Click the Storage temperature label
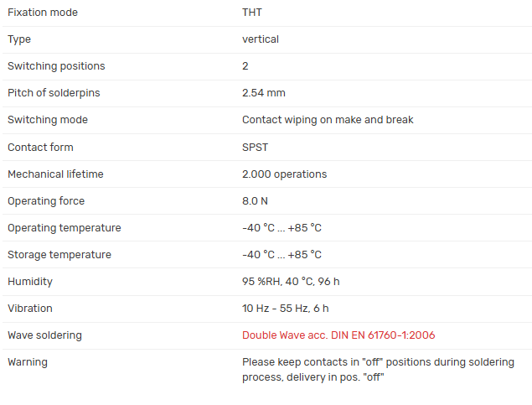Image resolution: width=532 pixels, height=405 pixels. pyautogui.click(x=59, y=255)
